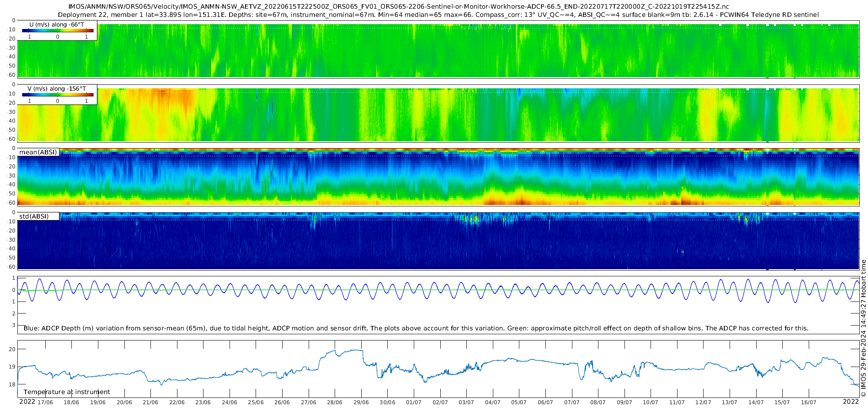
Task: Click the '23/06' date tick label
Action: [x=203, y=402]
